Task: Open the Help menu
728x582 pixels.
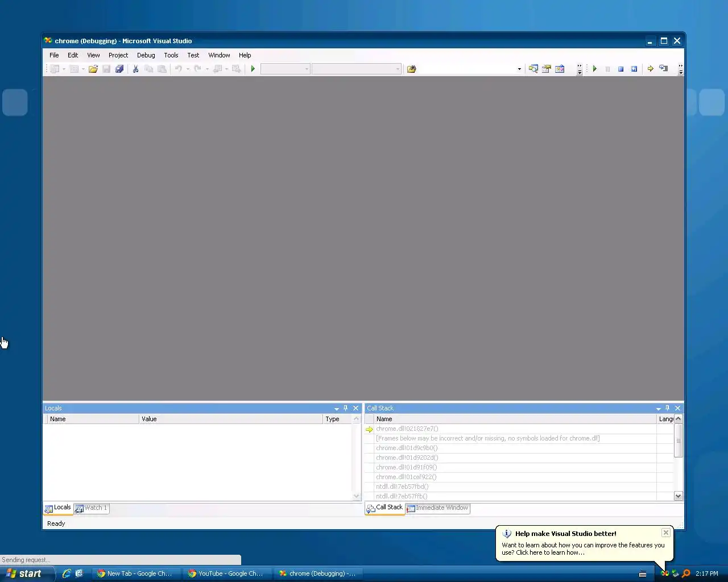Action: (x=245, y=55)
